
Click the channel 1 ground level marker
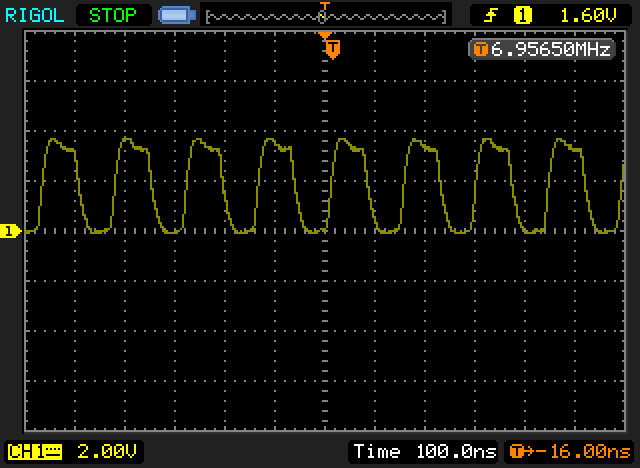coord(10,231)
